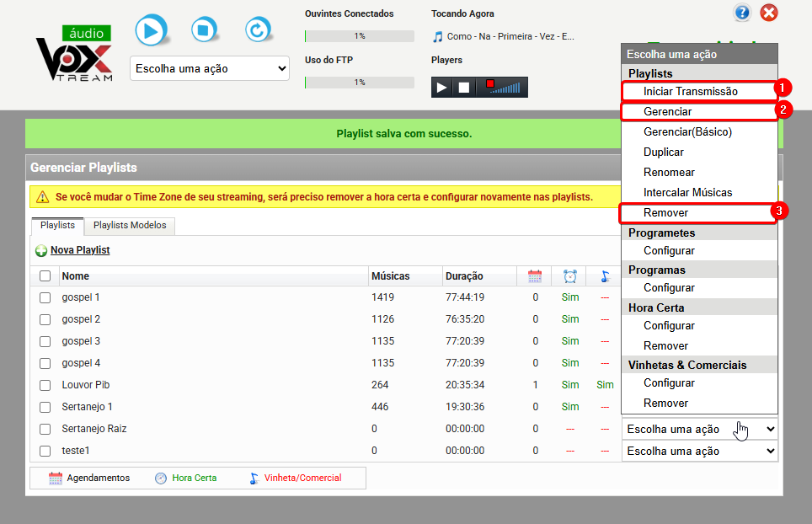Open the Sertanejo Raiz action dropdown
This screenshot has height=524, width=812.
pyautogui.click(x=699, y=430)
